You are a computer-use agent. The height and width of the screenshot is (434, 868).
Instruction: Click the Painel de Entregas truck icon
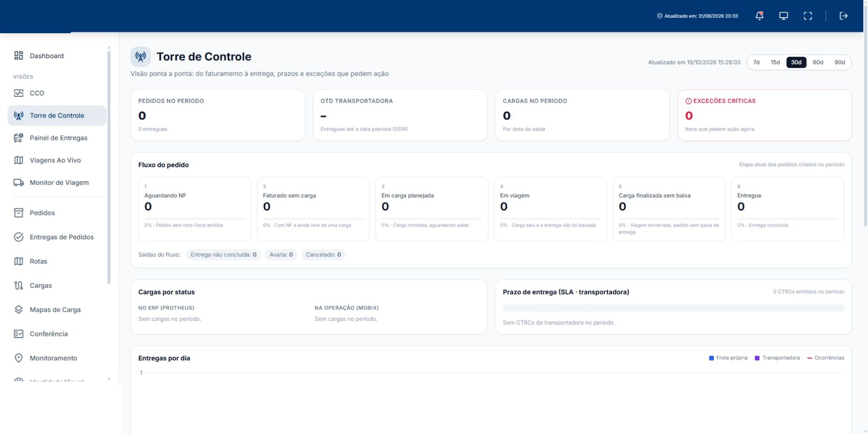coord(19,138)
